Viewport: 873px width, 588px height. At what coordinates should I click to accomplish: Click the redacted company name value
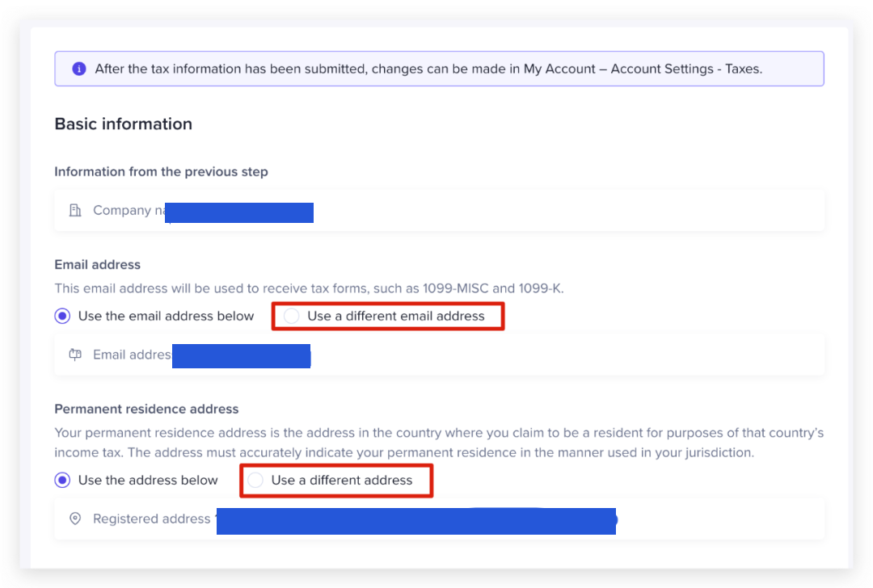(239, 212)
